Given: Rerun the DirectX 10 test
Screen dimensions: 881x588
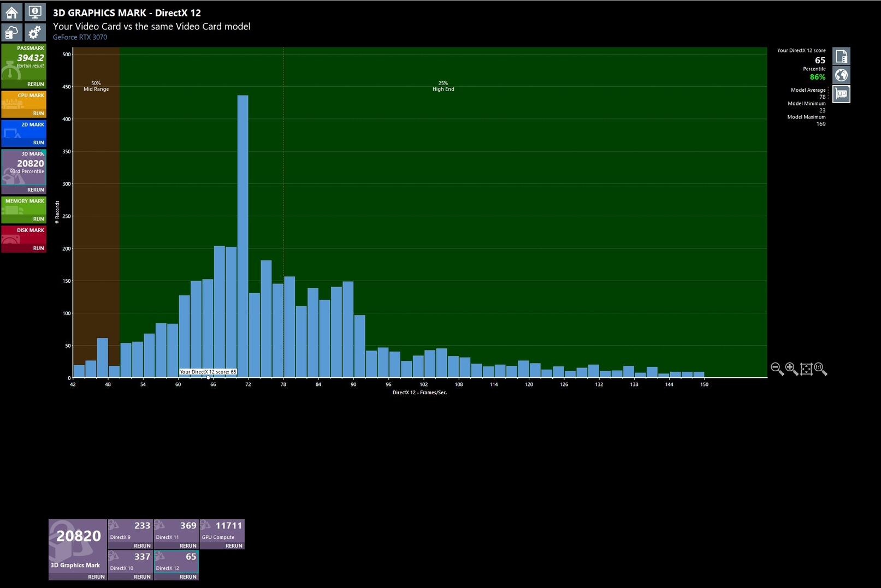Looking at the screenshot, I should point(142,577).
